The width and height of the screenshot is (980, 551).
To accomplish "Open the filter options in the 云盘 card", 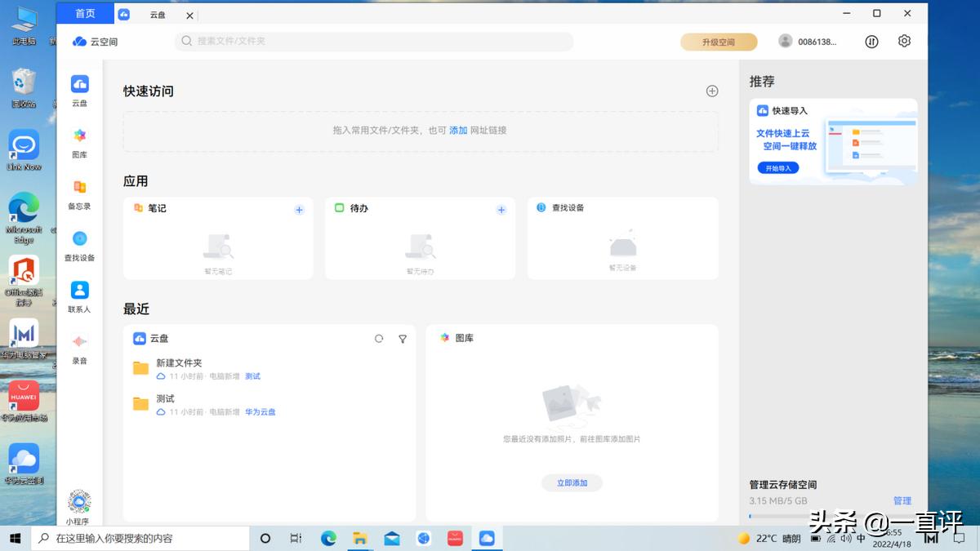I will pos(402,338).
